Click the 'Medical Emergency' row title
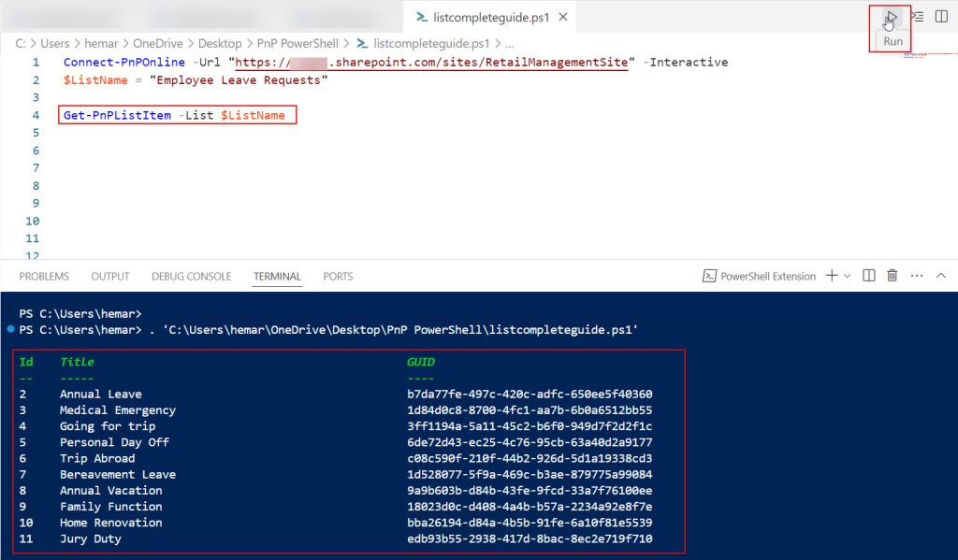This screenshot has width=958, height=560. [x=118, y=409]
